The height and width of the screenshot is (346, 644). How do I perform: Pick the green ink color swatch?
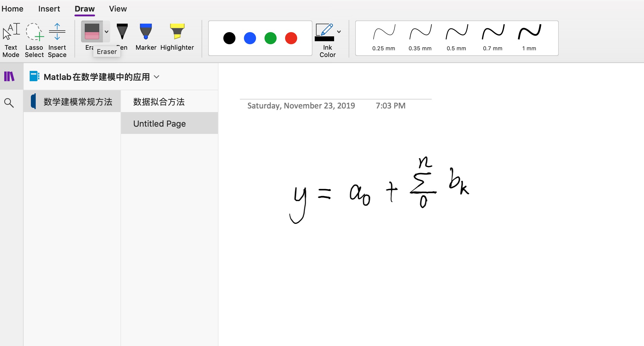(x=270, y=38)
